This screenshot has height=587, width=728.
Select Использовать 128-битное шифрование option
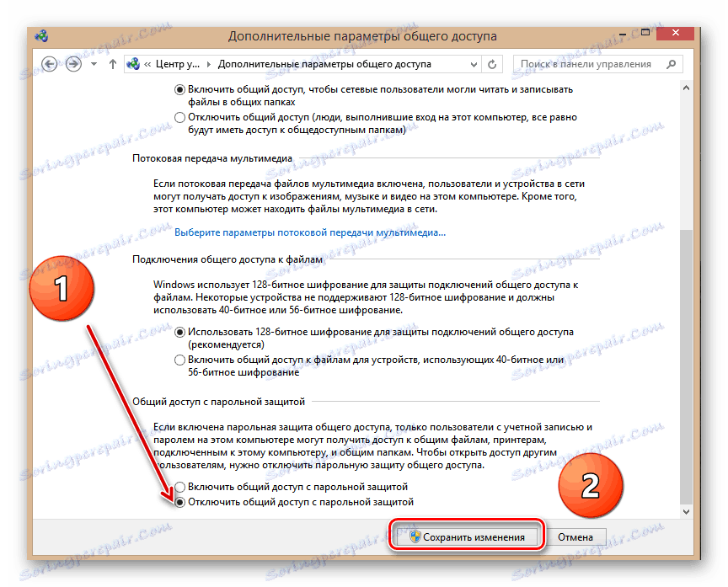pyautogui.click(x=179, y=333)
